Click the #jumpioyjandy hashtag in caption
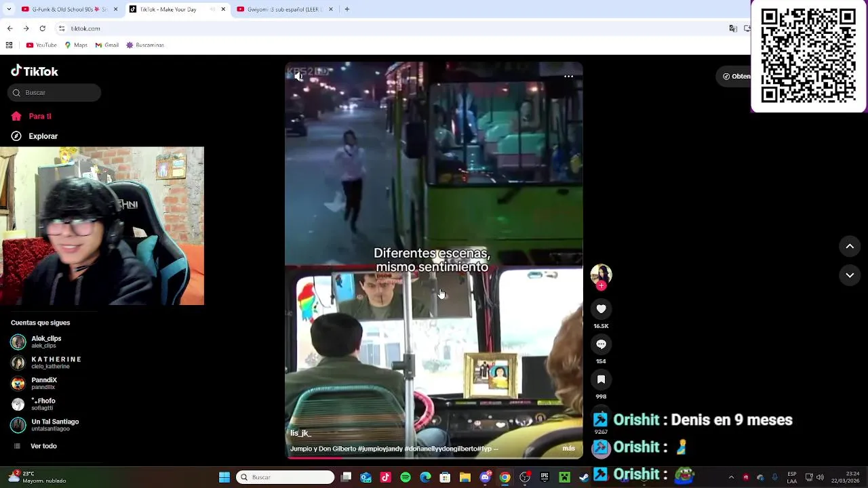The height and width of the screenshot is (488, 868). [380, 449]
